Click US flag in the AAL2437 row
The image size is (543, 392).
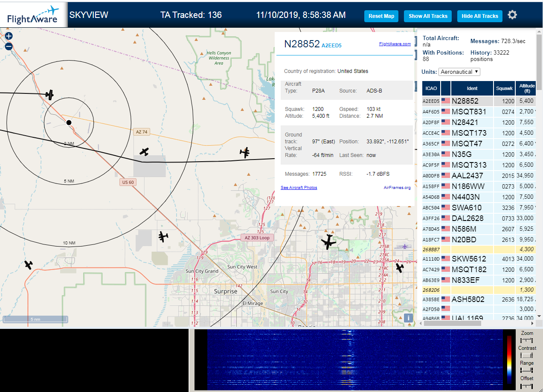coord(446,176)
